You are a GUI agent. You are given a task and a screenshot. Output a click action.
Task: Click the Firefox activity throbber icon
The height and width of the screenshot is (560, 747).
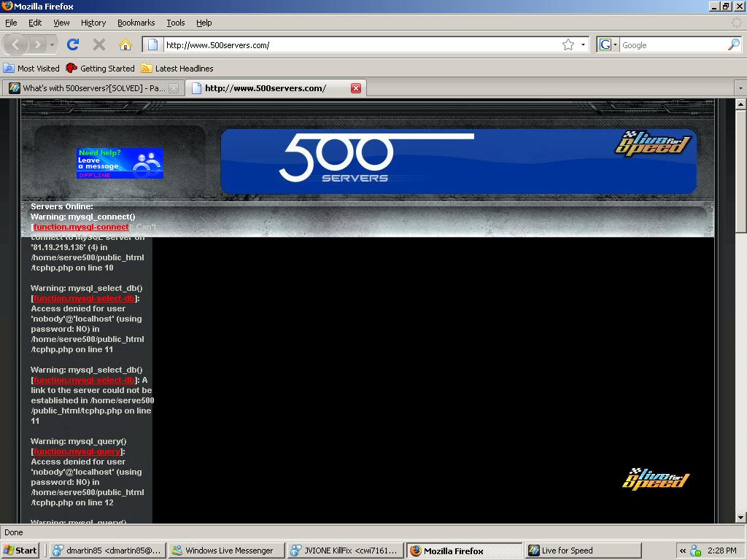coord(737,23)
